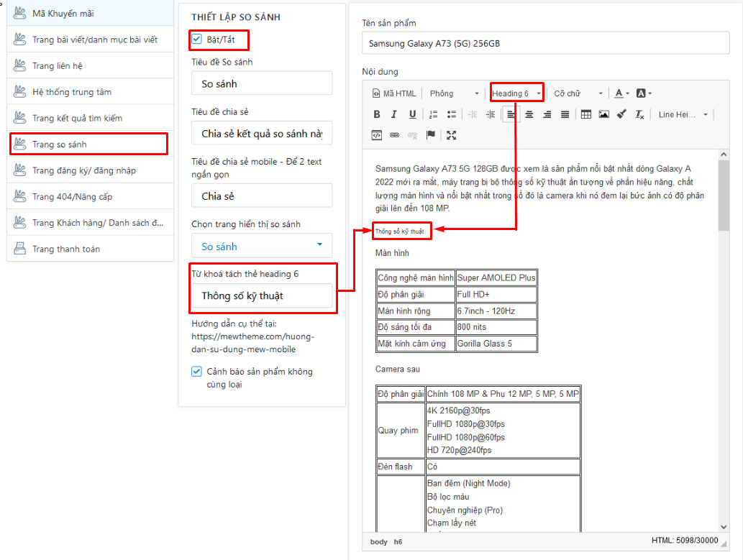Open the Line Height dropdown
Image resolution: width=743 pixels, height=560 pixels.
(683, 114)
